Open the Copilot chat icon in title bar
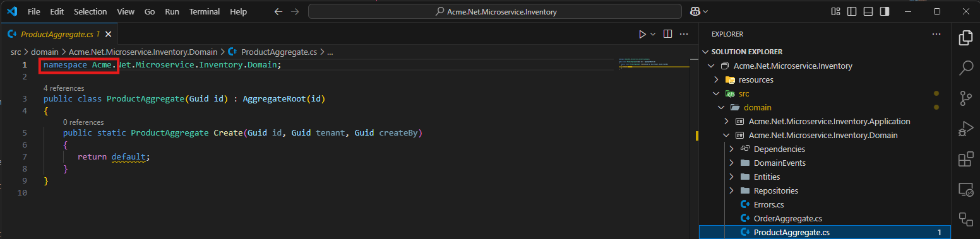This screenshot has height=239, width=980. [695, 11]
